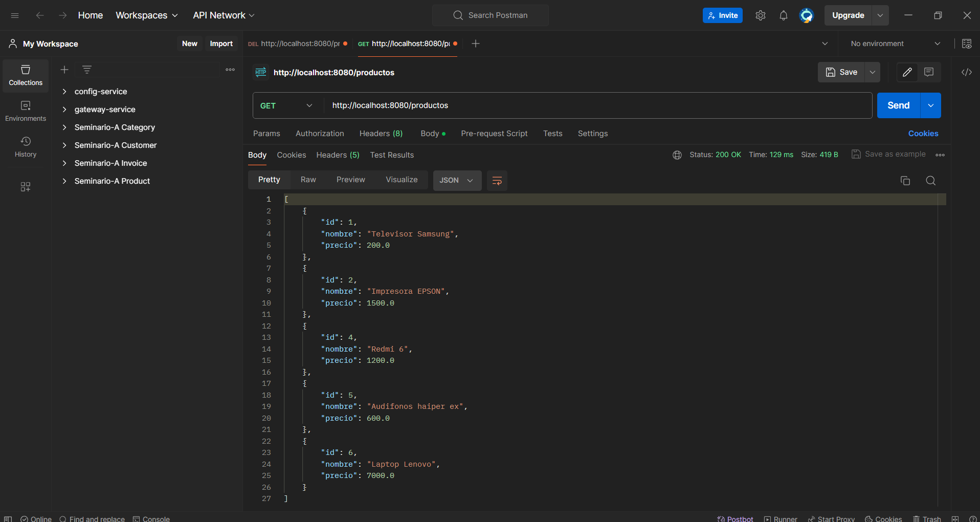Image resolution: width=980 pixels, height=522 pixels.
Task: Toggle word wrap for response
Action: (497, 181)
